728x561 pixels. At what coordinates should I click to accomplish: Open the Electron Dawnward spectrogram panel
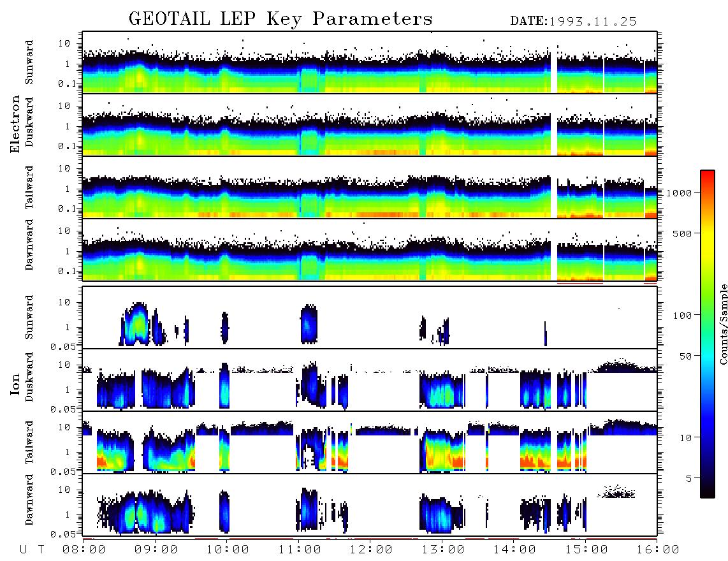point(370,250)
